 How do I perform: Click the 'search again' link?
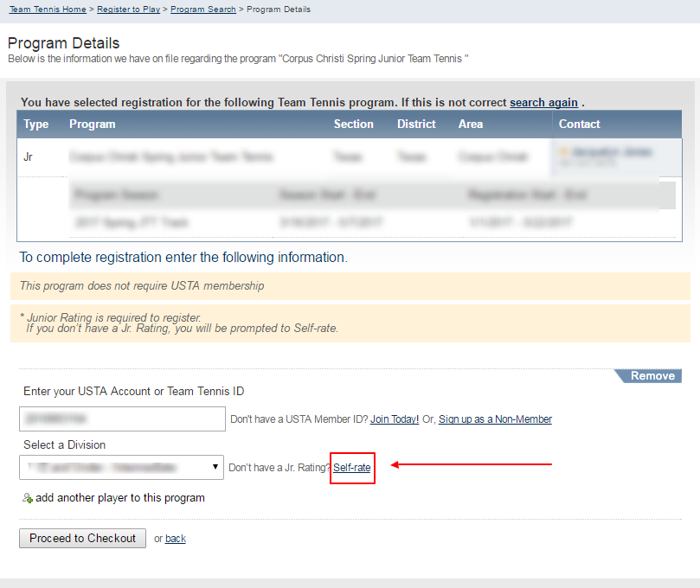pyautogui.click(x=543, y=102)
